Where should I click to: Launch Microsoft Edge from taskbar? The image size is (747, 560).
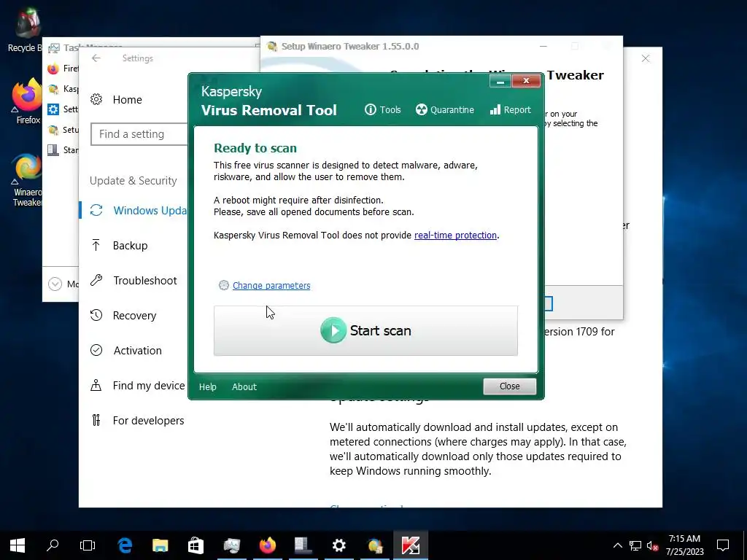pyautogui.click(x=125, y=545)
